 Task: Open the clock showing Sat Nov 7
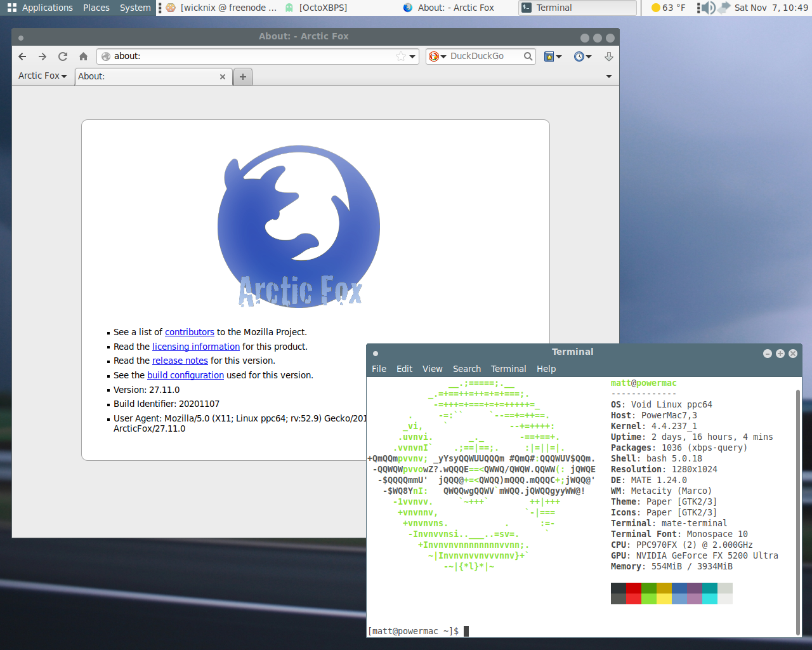[x=771, y=8]
